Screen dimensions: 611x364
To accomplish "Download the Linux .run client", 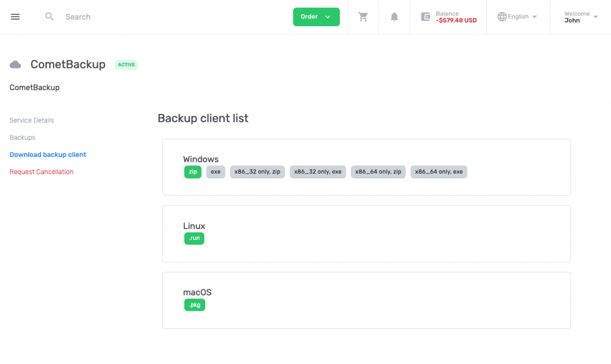I will point(194,238).
